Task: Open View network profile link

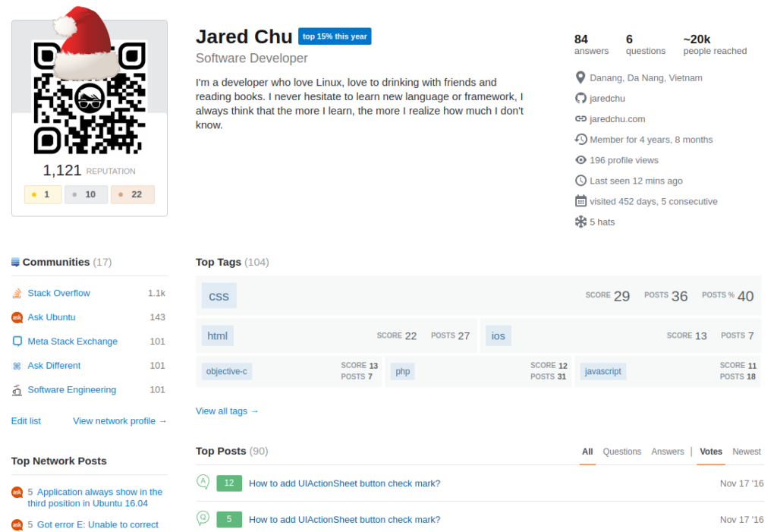Action: pos(119,421)
